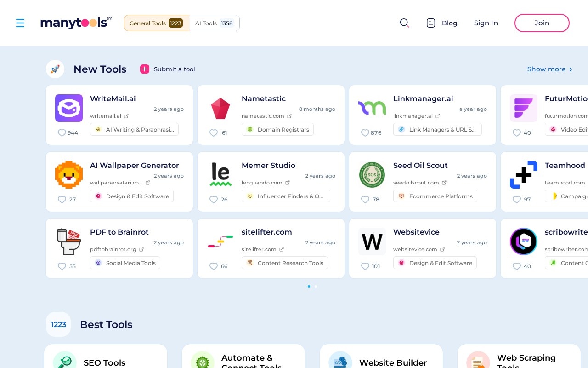
Task: Click the Join button
Action: [542, 23]
